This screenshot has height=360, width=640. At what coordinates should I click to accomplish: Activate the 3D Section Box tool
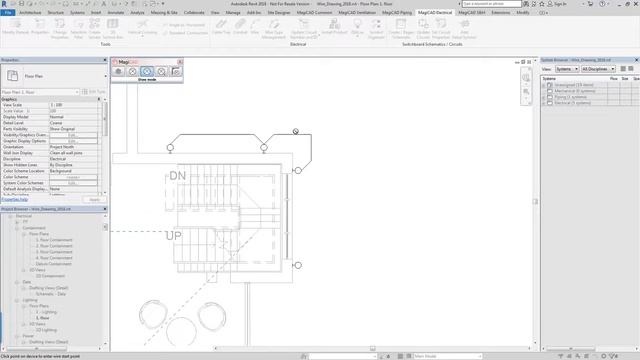click(112, 29)
